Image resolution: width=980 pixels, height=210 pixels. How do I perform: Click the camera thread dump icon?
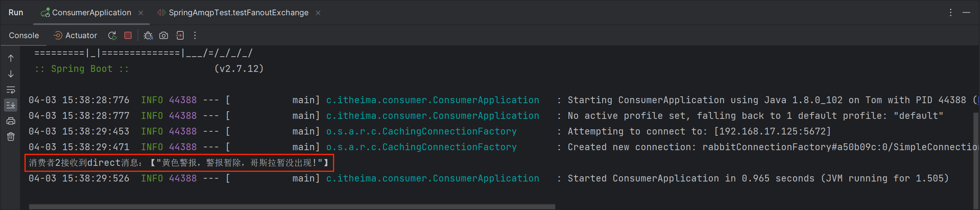click(x=164, y=36)
